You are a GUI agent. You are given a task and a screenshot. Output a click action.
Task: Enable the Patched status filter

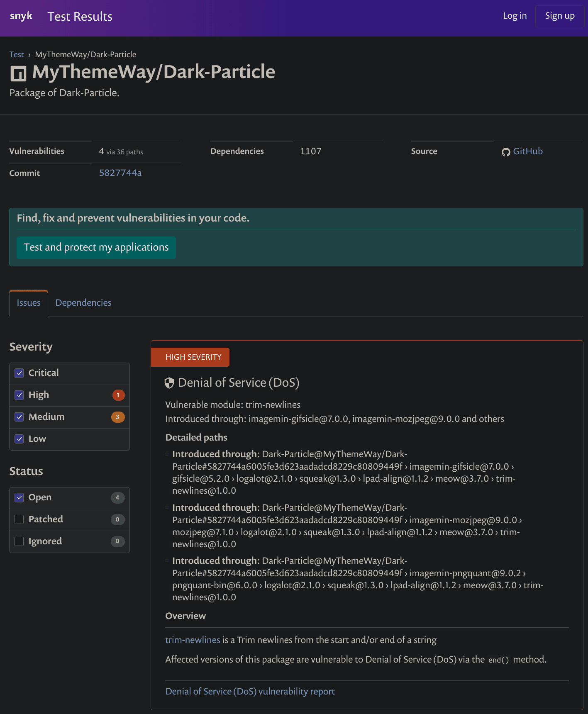(x=19, y=519)
